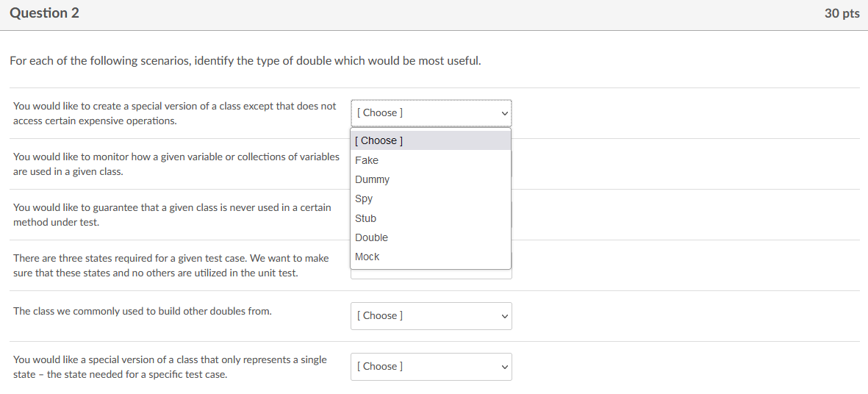
Task: Choose Dummy from the open dropdown list
Action: pyautogui.click(x=372, y=179)
